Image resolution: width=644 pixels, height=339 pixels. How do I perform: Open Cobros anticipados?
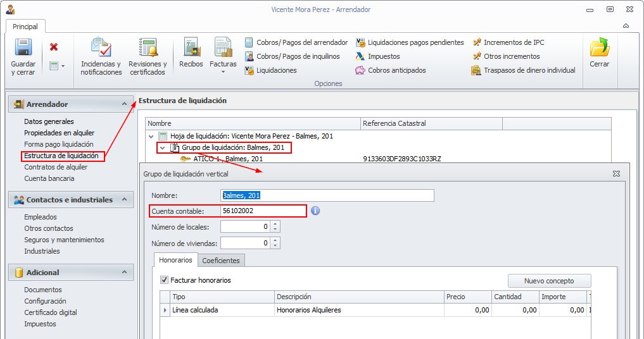coord(391,70)
